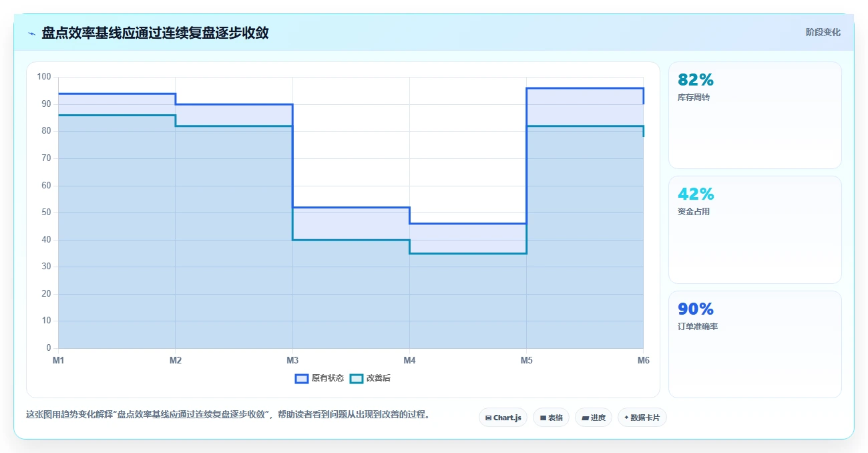Open the 42% 资金占用 card
The image size is (868, 453).
point(754,230)
